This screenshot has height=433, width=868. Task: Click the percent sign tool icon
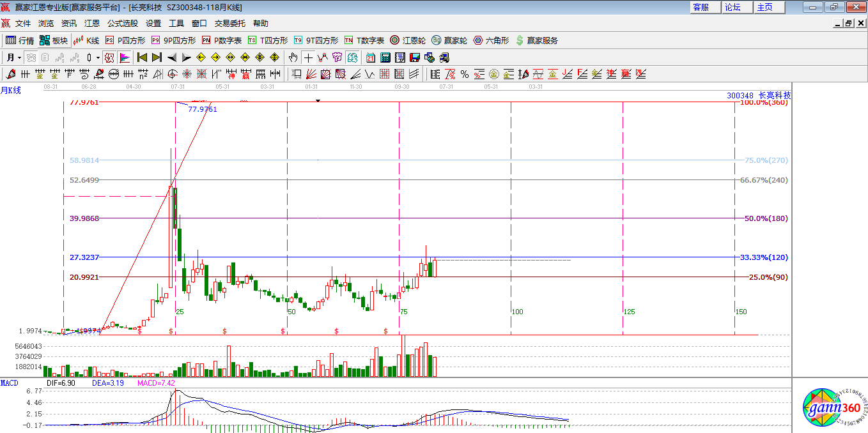(x=465, y=74)
